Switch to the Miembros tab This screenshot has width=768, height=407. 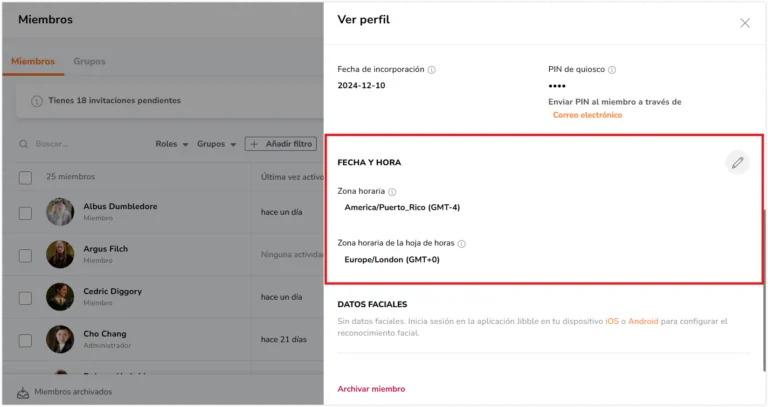(x=33, y=62)
